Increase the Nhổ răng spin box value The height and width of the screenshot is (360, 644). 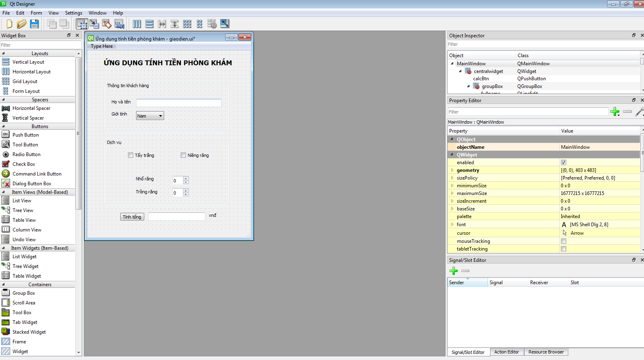(x=186, y=178)
